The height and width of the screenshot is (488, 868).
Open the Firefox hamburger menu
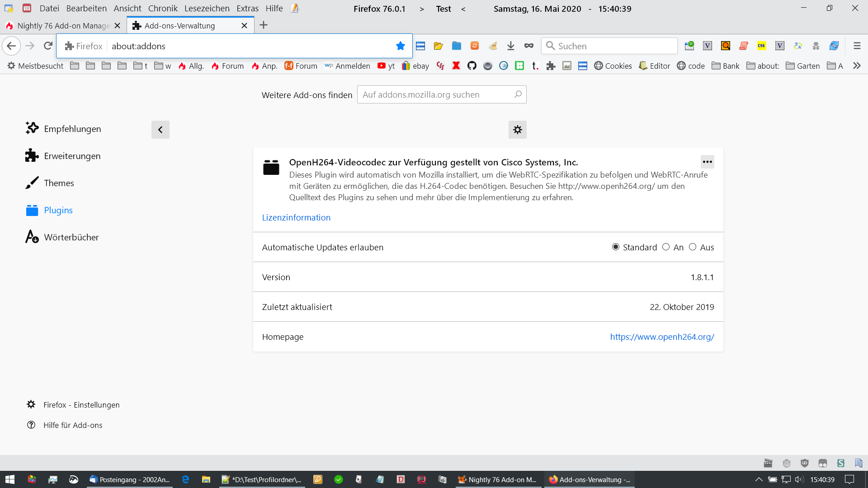point(857,46)
